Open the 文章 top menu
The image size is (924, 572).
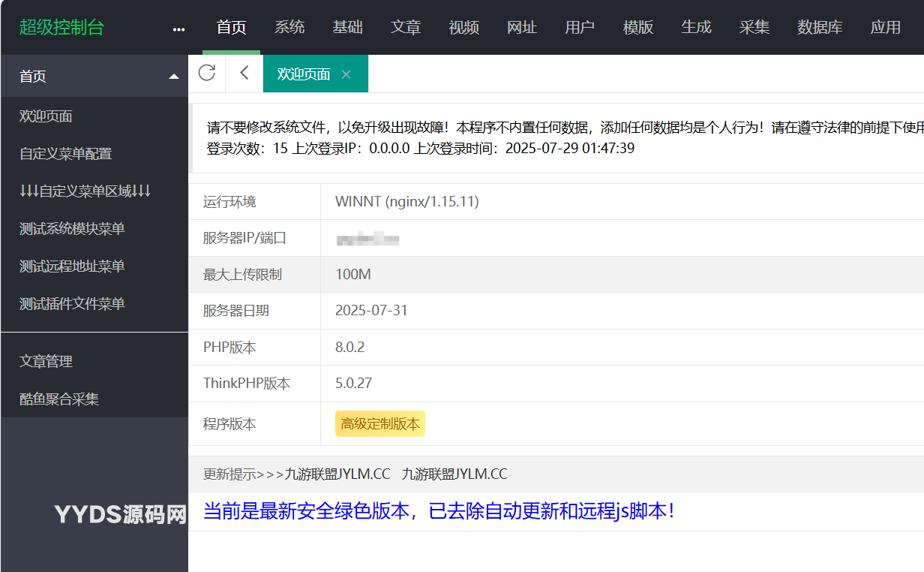tap(406, 28)
